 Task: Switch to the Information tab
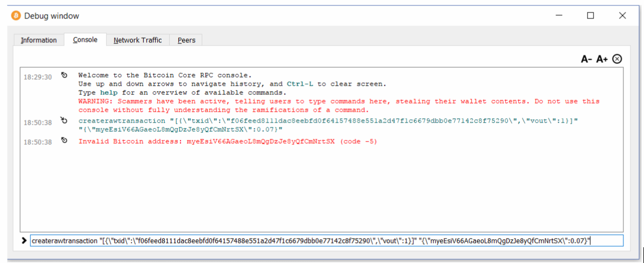(x=39, y=40)
